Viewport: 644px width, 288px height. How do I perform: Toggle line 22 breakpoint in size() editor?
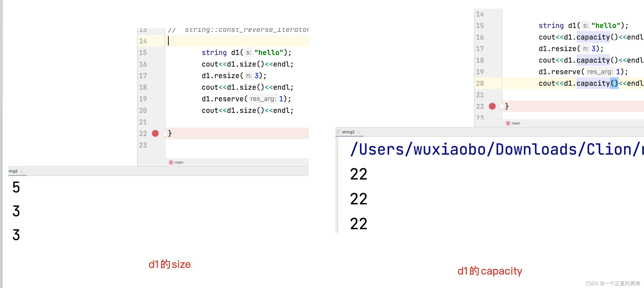pyautogui.click(x=155, y=133)
